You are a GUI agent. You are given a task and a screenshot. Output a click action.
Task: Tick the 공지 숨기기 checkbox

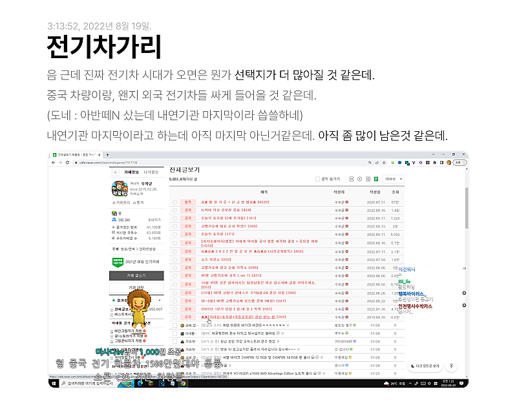click(317, 179)
